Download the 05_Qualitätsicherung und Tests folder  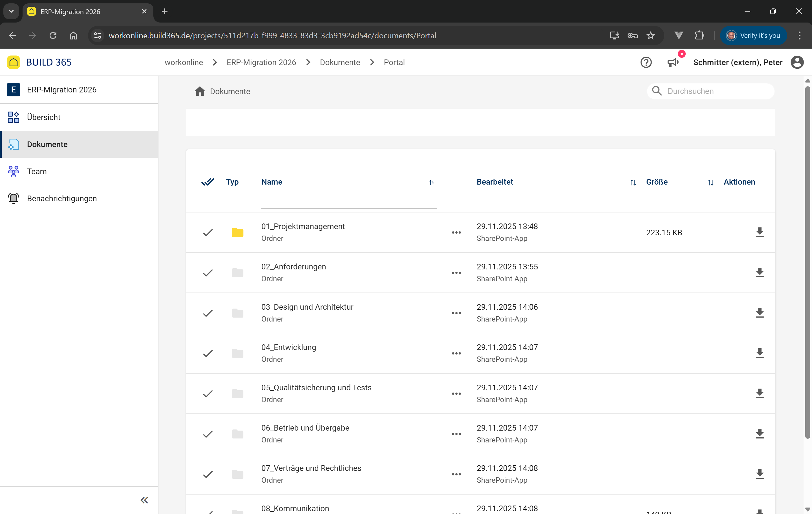(x=759, y=393)
